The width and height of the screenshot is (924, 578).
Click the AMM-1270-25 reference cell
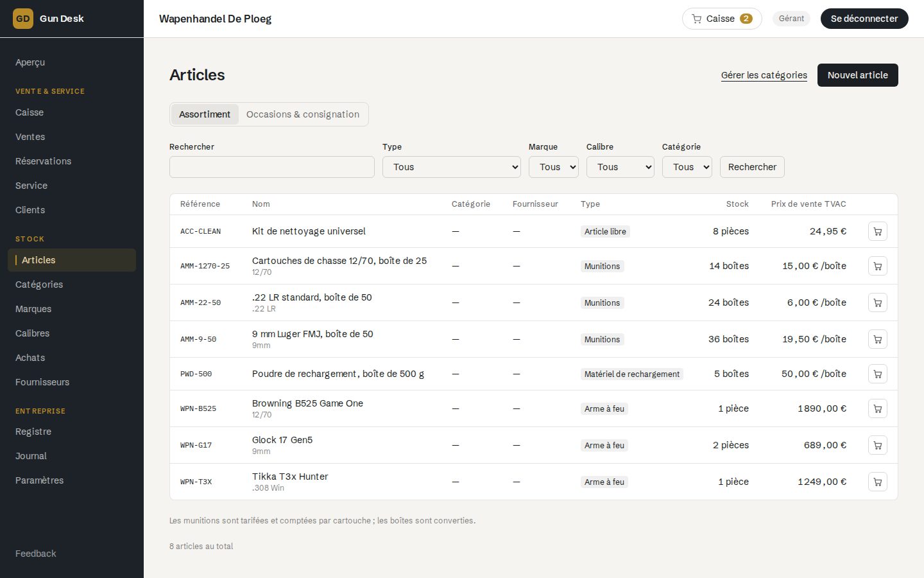(x=205, y=266)
